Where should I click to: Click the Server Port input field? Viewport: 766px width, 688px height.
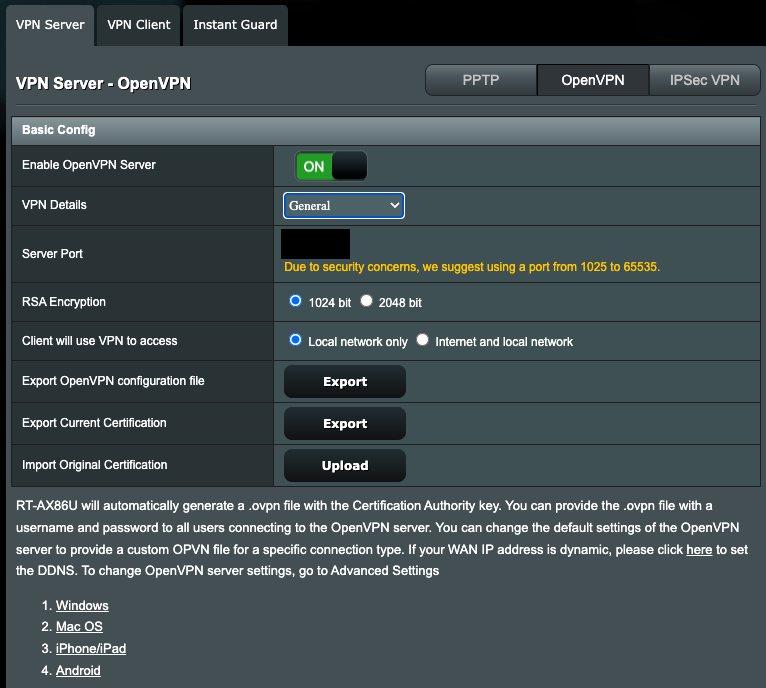(x=315, y=244)
